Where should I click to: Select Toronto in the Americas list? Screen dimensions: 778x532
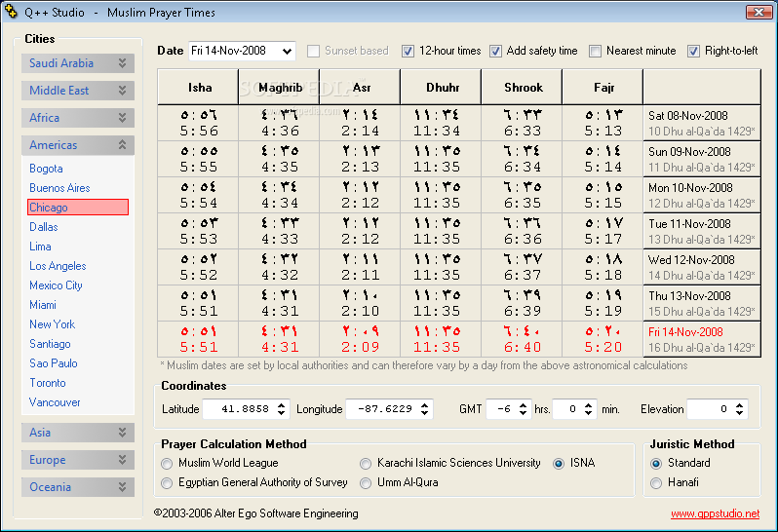[x=48, y=383]
